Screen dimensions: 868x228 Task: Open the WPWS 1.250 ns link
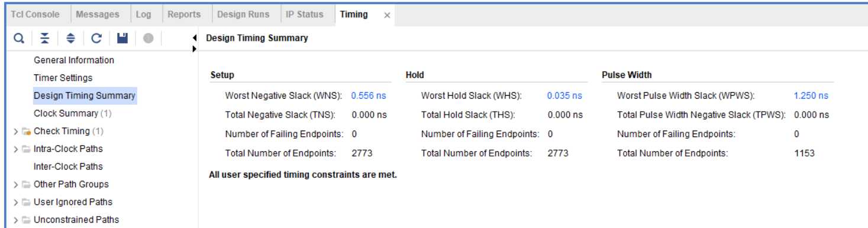coord(811,96)
